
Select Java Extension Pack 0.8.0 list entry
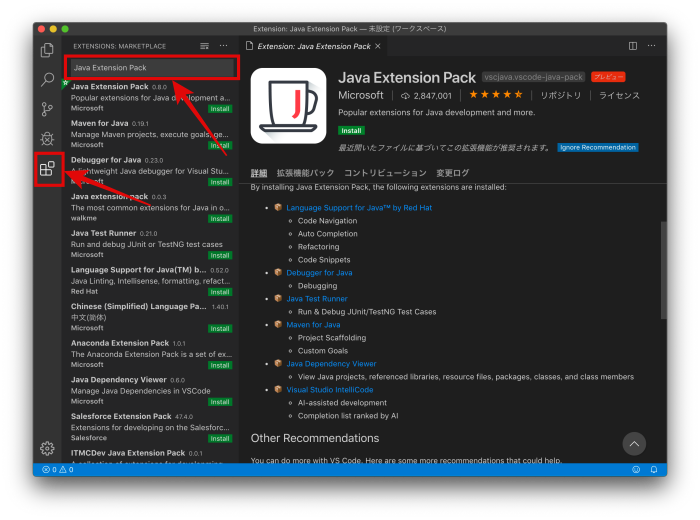[150, 97]
